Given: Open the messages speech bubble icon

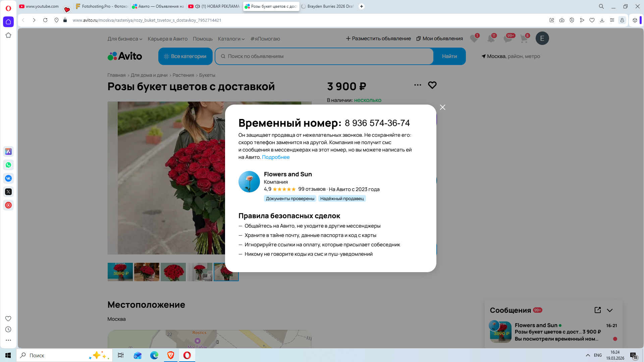Looking at the screenshot, I should pyautogui.click(x=507, y=39).
